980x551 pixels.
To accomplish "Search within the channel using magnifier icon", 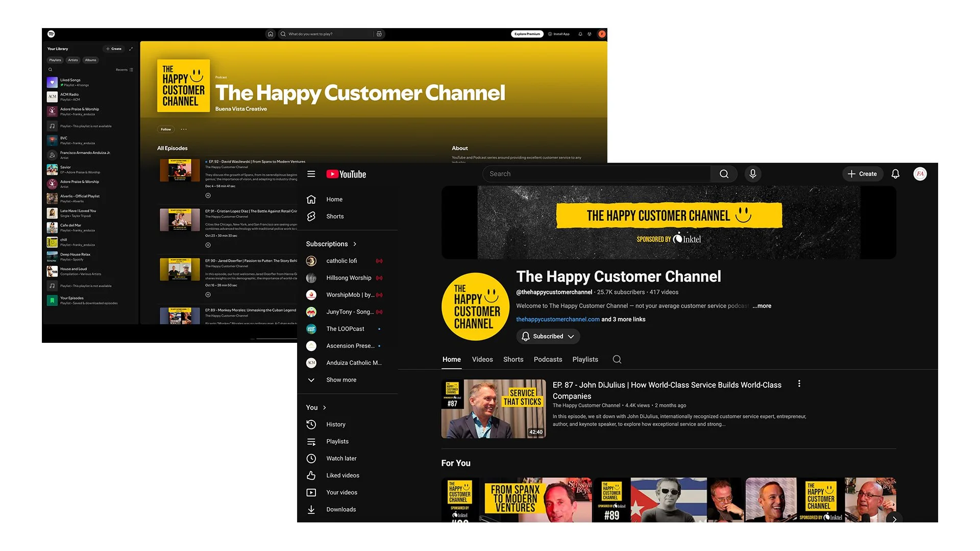I will coord(617,360).
